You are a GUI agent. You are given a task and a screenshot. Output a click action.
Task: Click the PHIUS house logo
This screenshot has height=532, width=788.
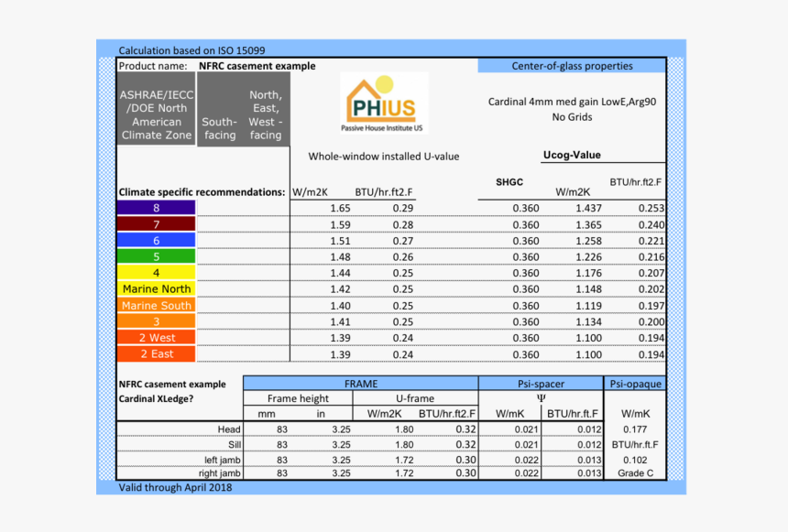(384, 103)
